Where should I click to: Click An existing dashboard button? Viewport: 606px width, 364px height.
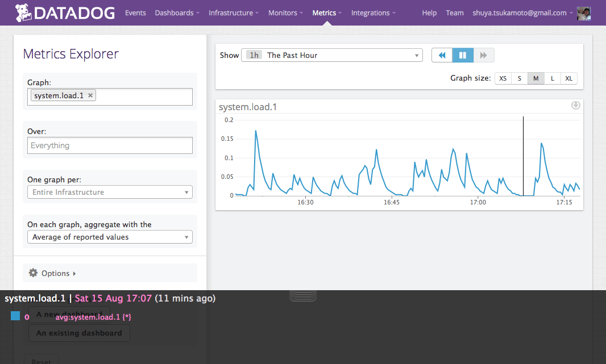click(x=79, y=333)
